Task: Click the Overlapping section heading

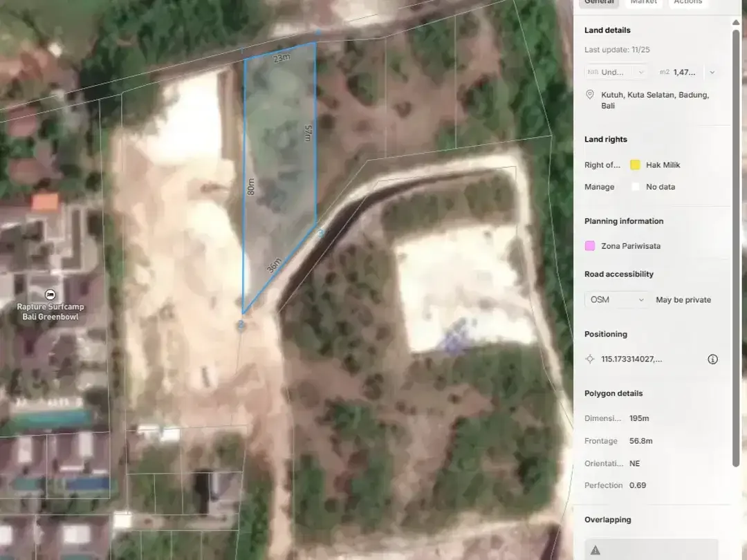Action: (608, 519)
